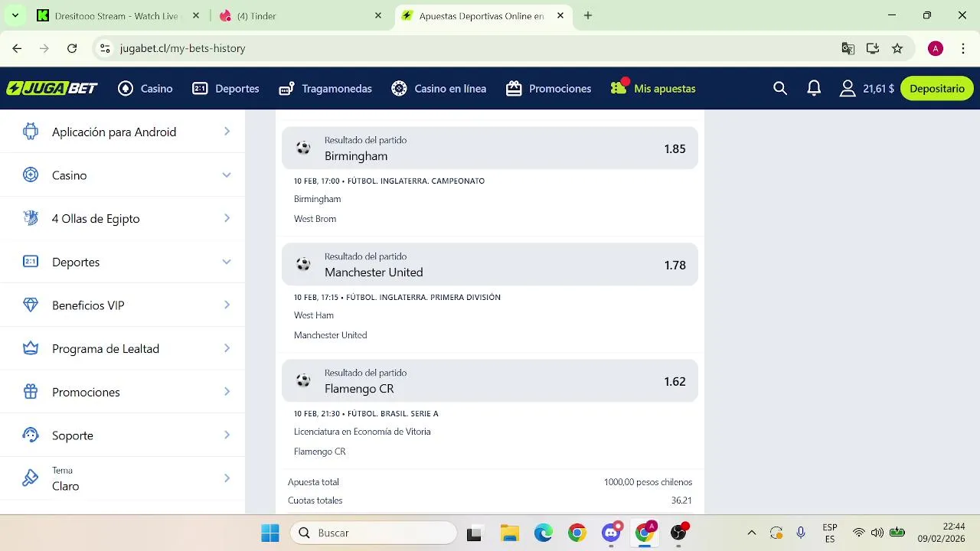This screenshot has height=551, width=980.
Task: Click sidebar Casino chip icon
Action: [x=31, y=175]
